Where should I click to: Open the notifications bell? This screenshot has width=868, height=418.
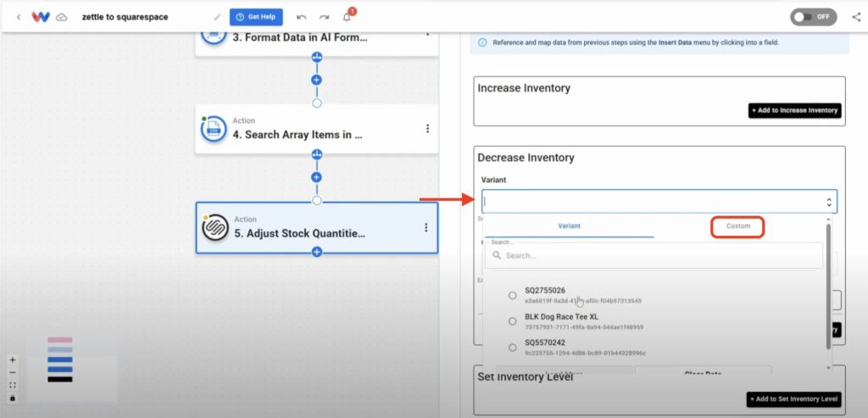coord(347,17)
